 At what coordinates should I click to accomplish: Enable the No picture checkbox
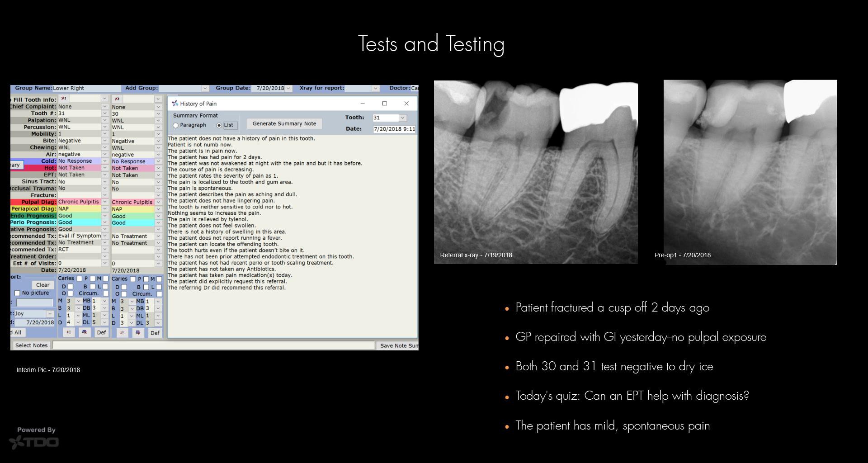(x=17, y=293)
